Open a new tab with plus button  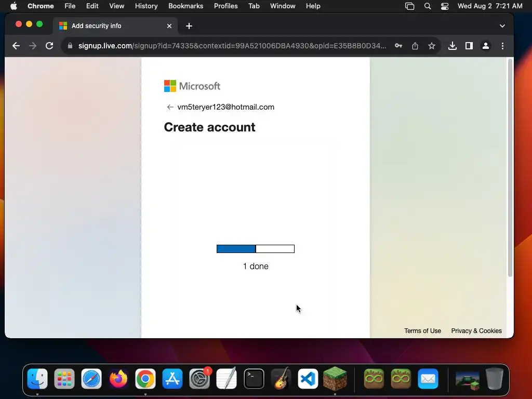click(x=189, y=26)
